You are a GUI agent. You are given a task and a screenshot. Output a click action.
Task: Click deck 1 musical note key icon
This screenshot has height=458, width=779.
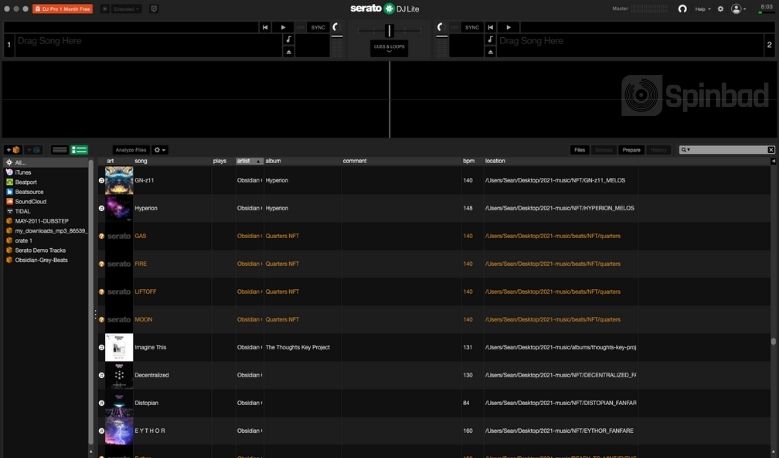coord(289,39)
